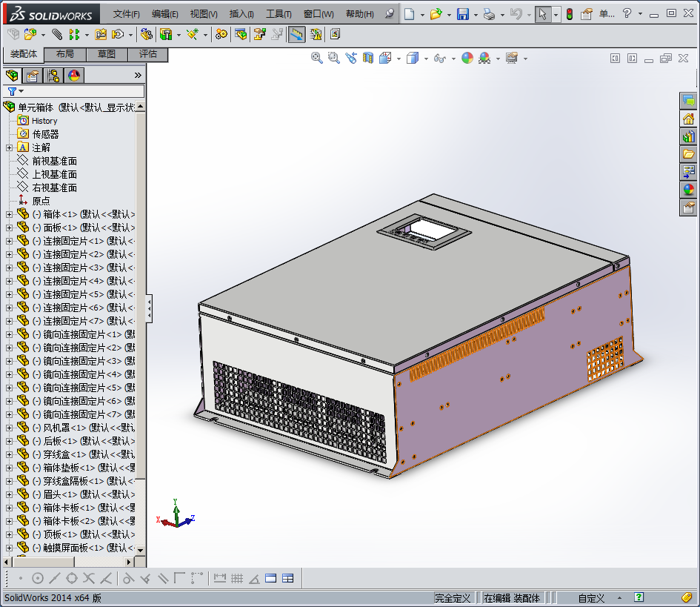Expand the 注解 annotations folder
This screenshot has width=700, height=607.
pos(9,147)
